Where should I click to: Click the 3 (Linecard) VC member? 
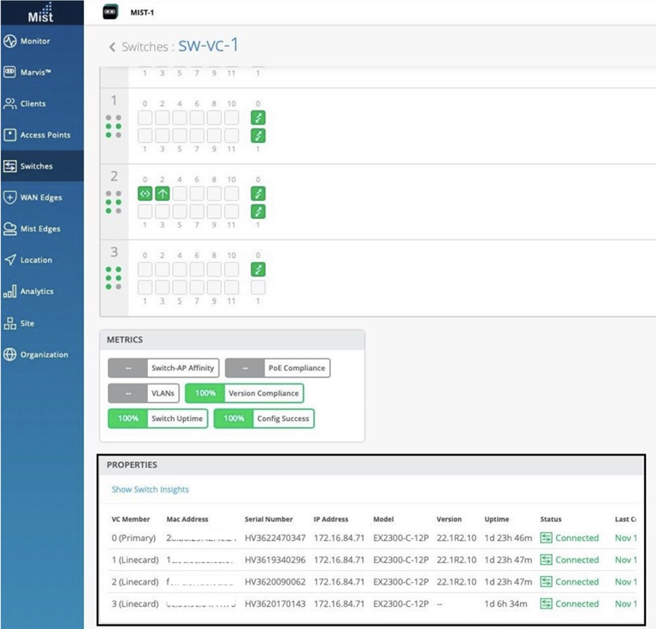pos(135,603)
